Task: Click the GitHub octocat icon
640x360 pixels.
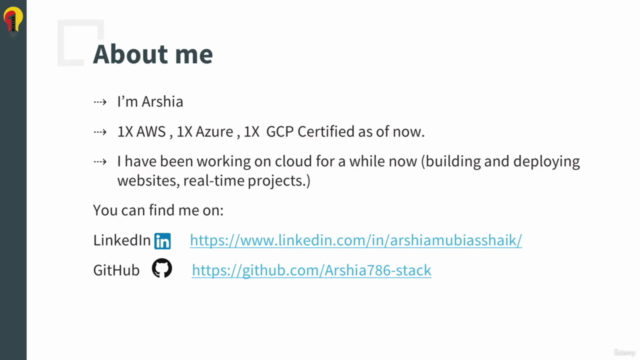Action: [162, 268]
